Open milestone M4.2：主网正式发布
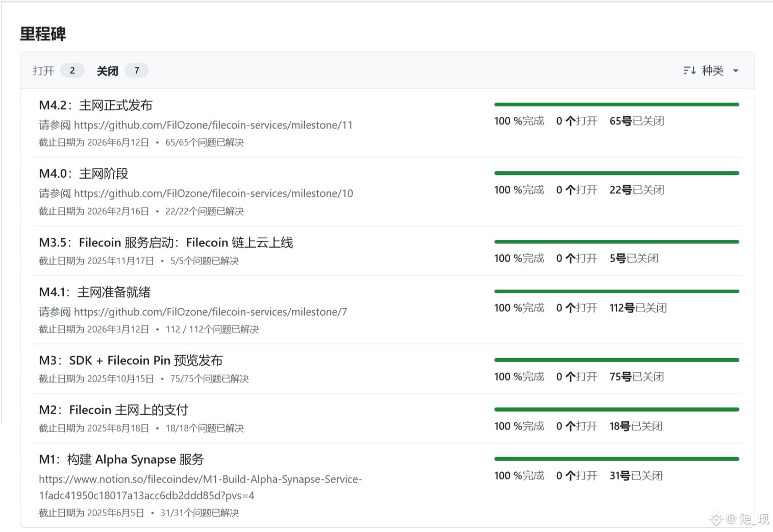This screenshot has height=532, width=773. (96, 105)
